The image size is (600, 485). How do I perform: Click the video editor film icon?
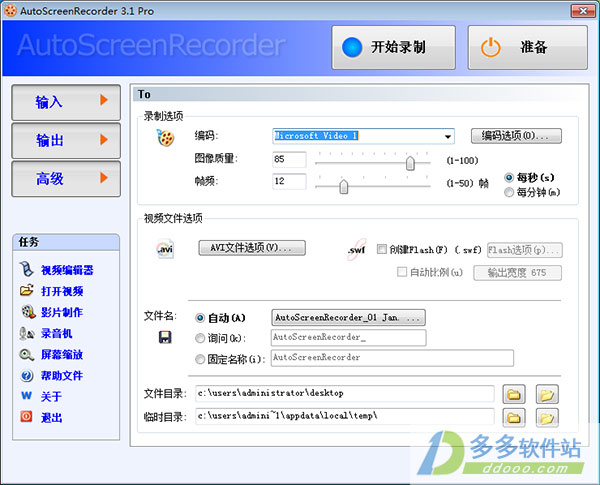(x=26, y=269)
